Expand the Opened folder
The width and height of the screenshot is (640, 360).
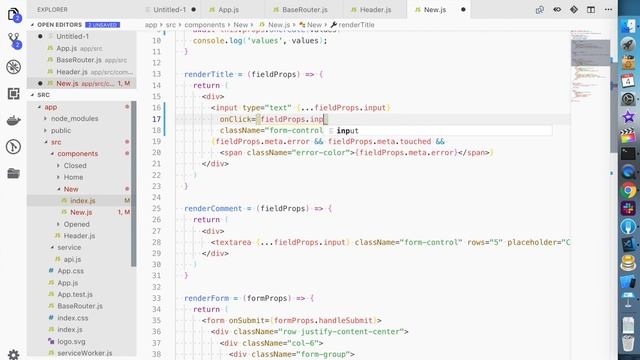(76, 224)
